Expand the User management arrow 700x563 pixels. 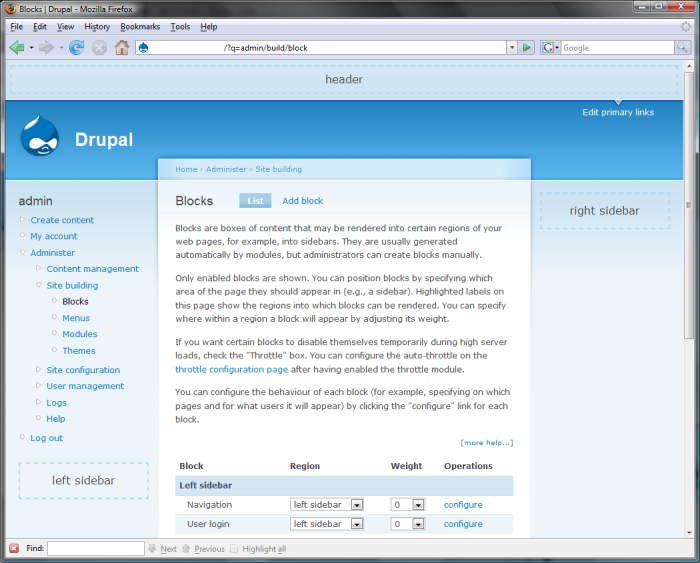click(x=38, y=385)
